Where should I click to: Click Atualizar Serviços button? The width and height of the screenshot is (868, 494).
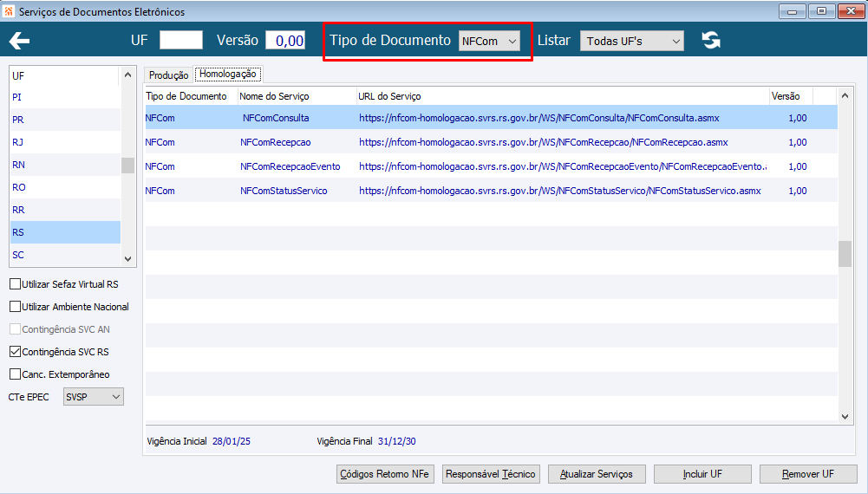point(597,474)
